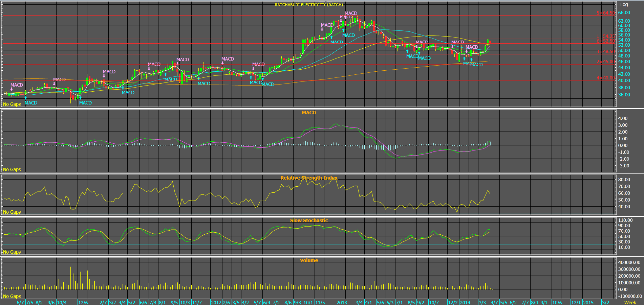The height and width of the screenshot is (305, 644).
Task: Click No Gaps in the Slow Stochastic panel
Action: coord(12,252)
